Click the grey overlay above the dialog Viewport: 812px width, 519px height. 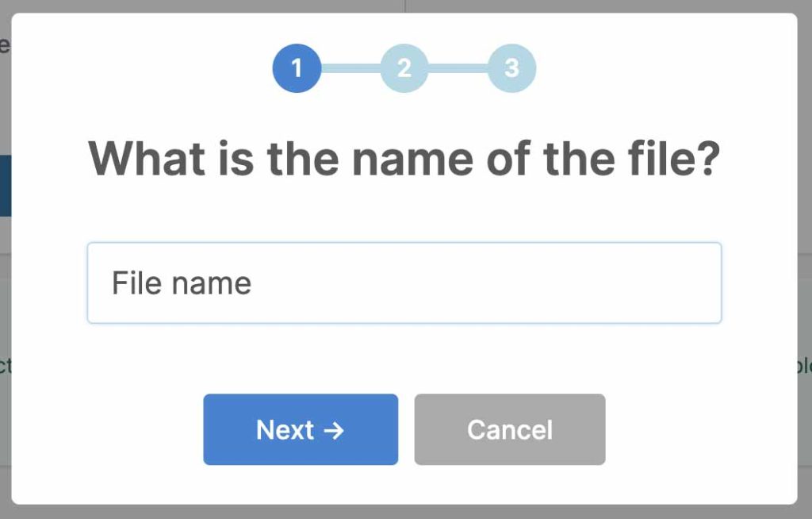406,6
